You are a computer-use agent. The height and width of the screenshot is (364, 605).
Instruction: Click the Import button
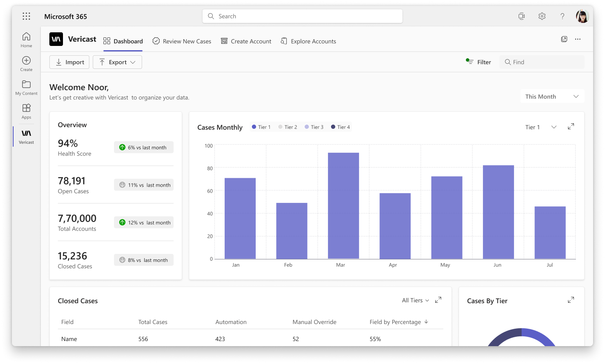pos(69,62)
